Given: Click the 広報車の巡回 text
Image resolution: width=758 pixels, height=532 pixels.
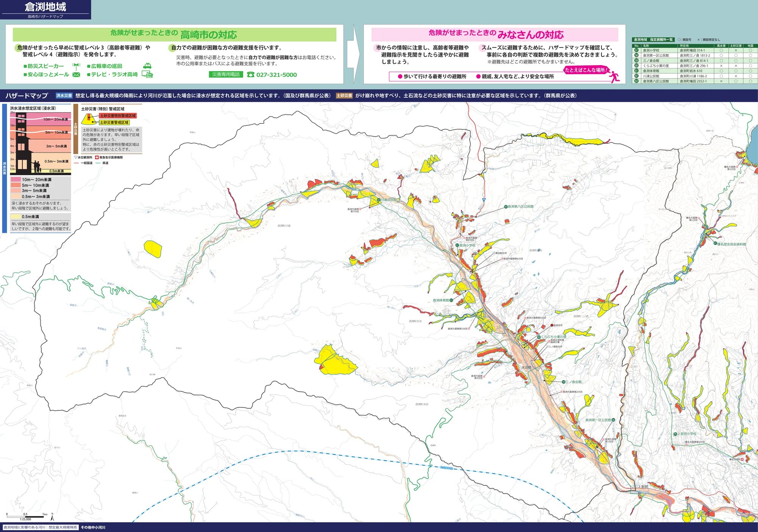Looking at the screenshot, I should click(106, 66).
